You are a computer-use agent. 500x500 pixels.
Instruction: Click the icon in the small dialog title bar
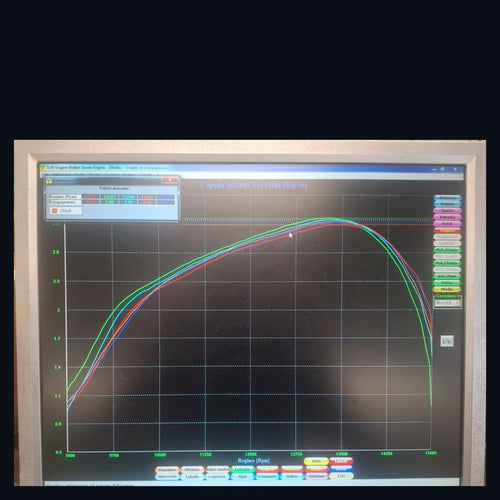(x=49, y=182)
